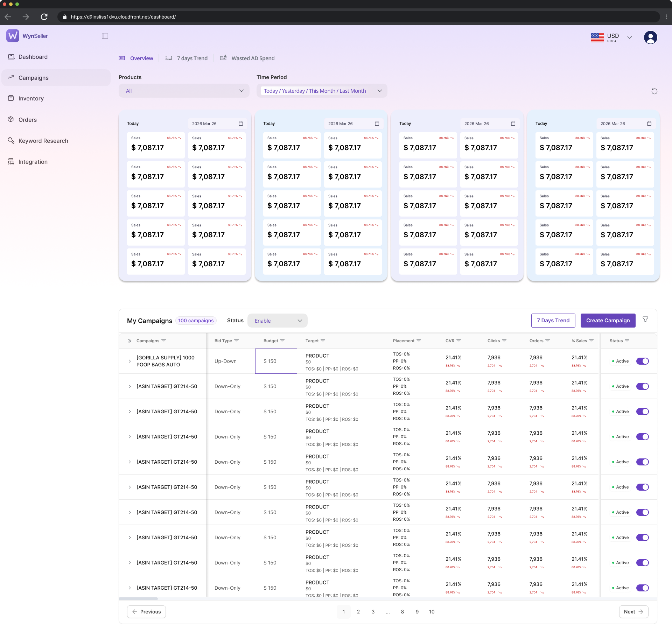672x639 pixels.
Task: Click the browser address bar
Action: tap(359, 17)
